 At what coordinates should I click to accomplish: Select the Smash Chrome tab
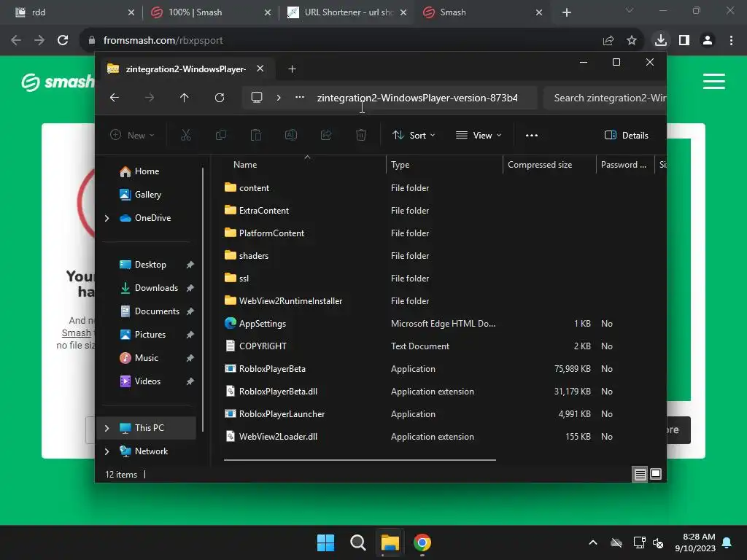point(483,12)
